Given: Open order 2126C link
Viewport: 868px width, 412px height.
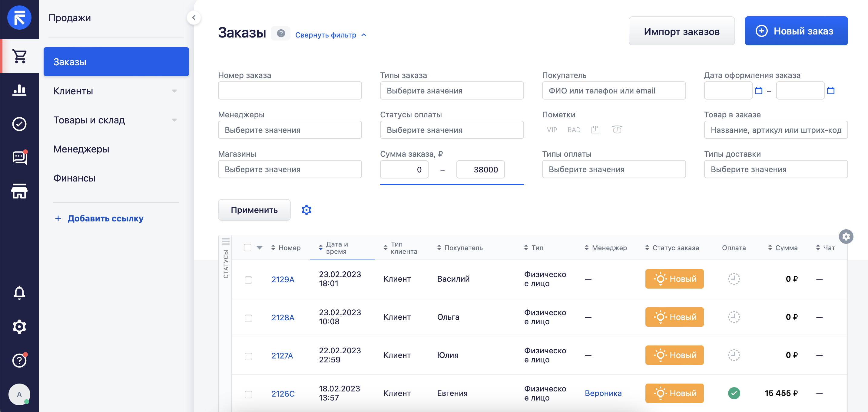Looking at the screenshot, I should [x=283, y=394].
